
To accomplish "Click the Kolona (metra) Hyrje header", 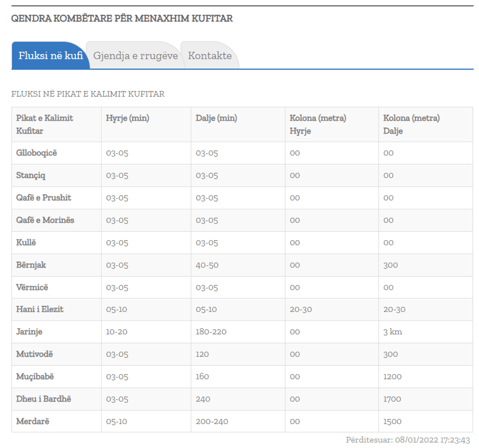I will point(318,124).
